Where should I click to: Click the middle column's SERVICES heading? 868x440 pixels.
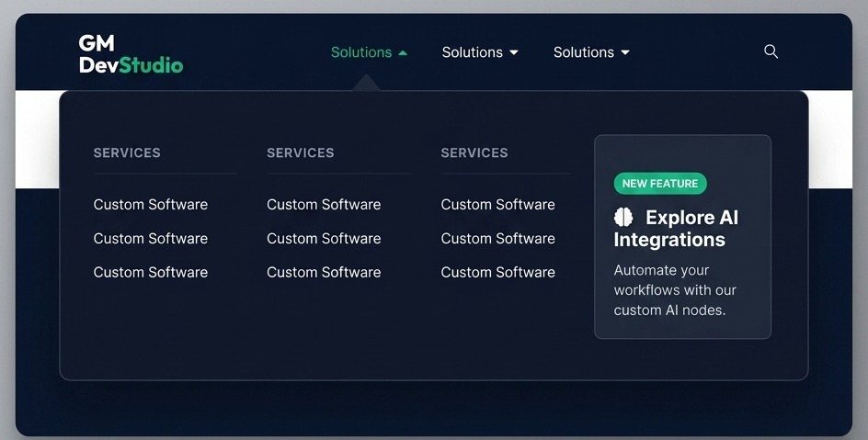point(301,152)
